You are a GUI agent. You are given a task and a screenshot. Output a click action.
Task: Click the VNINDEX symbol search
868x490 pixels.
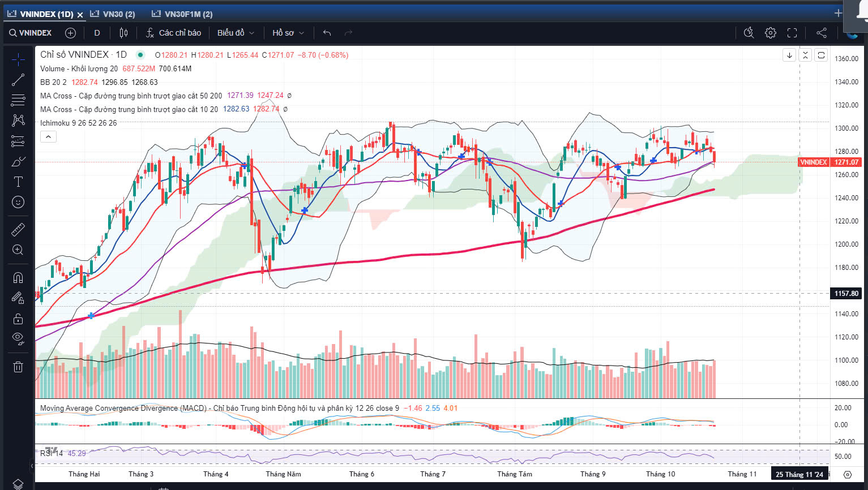click(31, 33)
